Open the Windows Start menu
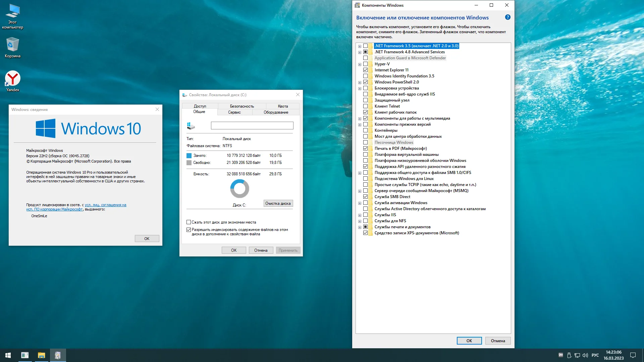 click(x=8, y=355)
